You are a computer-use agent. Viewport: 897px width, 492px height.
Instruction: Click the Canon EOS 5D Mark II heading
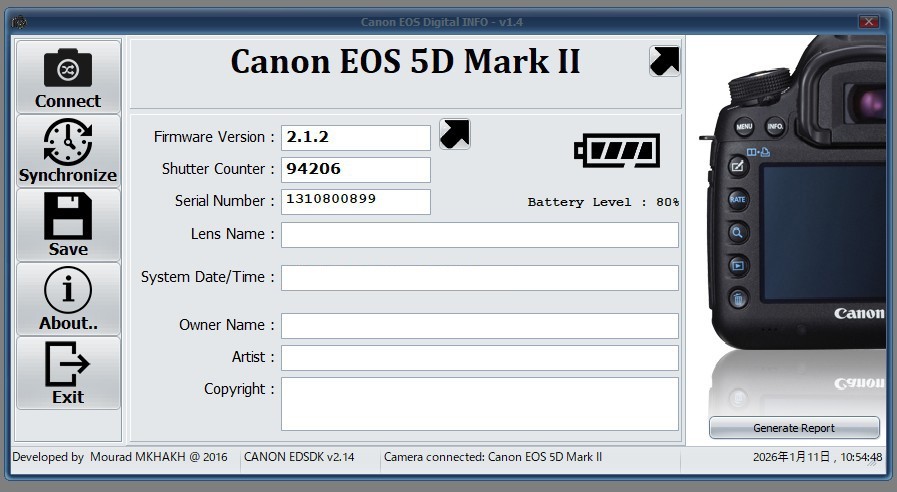click(x=406, y=61)
